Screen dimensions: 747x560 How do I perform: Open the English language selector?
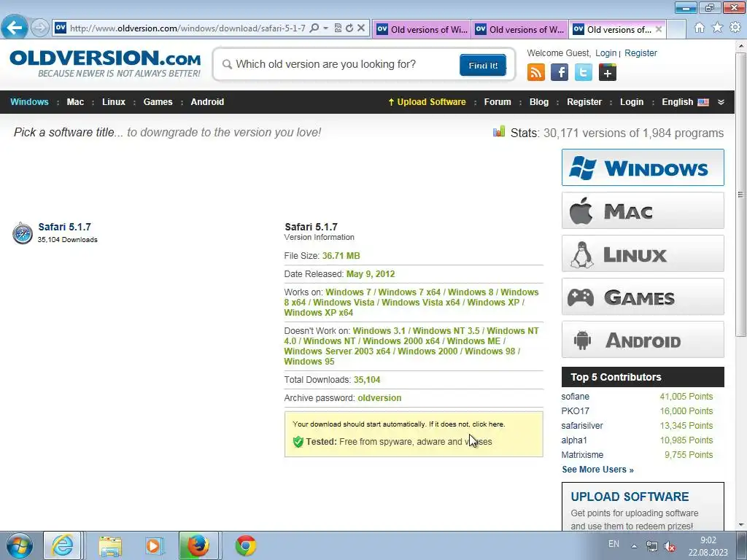point(685,102)
